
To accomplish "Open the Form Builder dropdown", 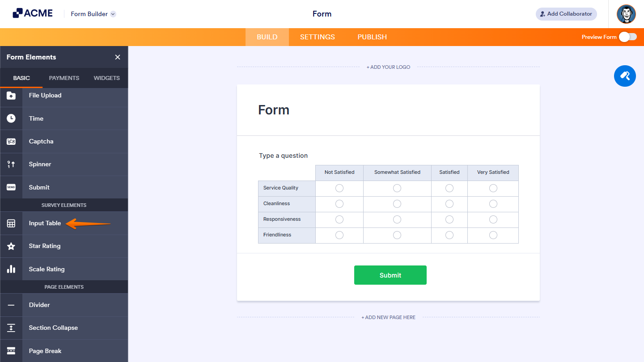I will click(x=93, y=14).
